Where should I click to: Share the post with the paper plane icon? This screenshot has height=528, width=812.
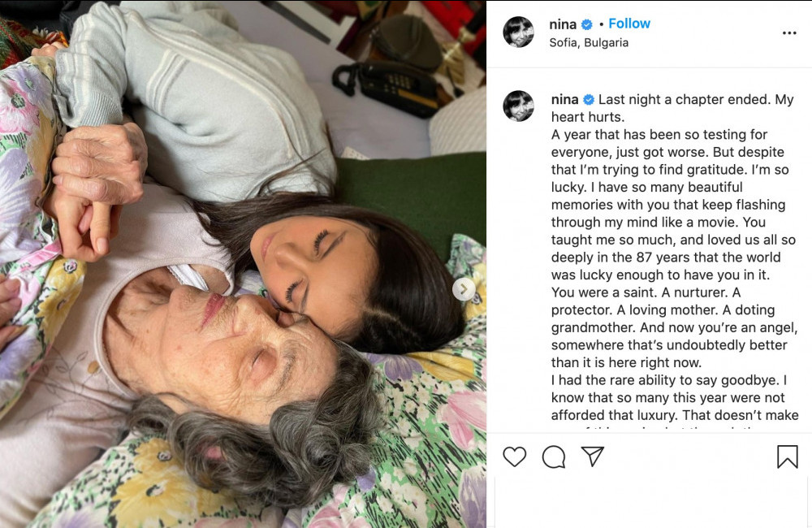(593, 456)
